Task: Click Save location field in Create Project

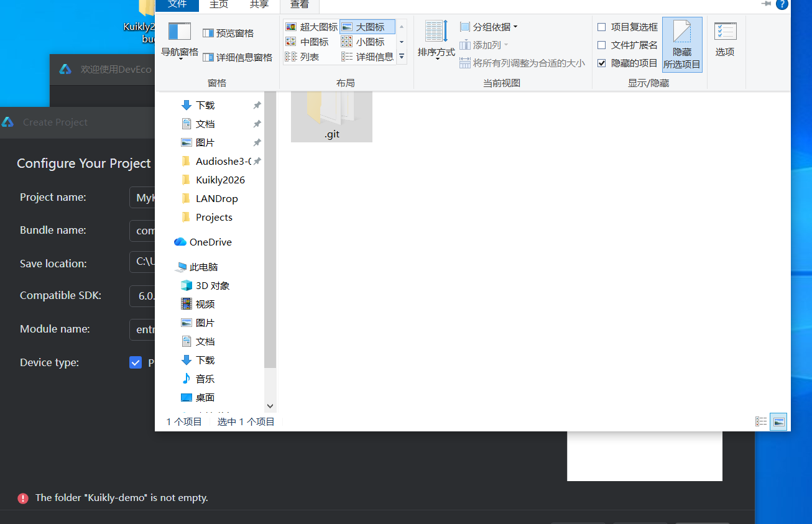Action: [x=142, y=262]
